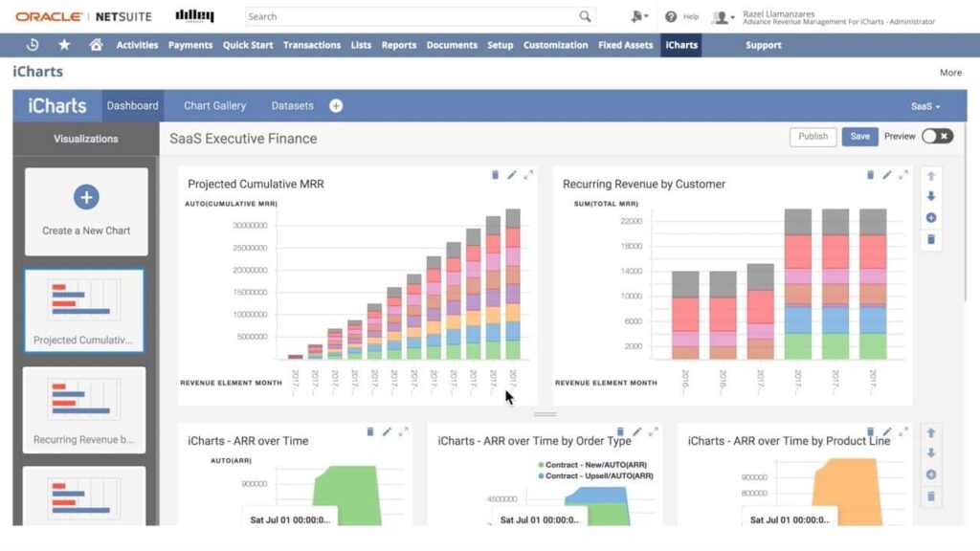Click the Create a New Chart plus icon
Image resolution: width=980 pixels, height=551 pixels.
tap(86, 197)
